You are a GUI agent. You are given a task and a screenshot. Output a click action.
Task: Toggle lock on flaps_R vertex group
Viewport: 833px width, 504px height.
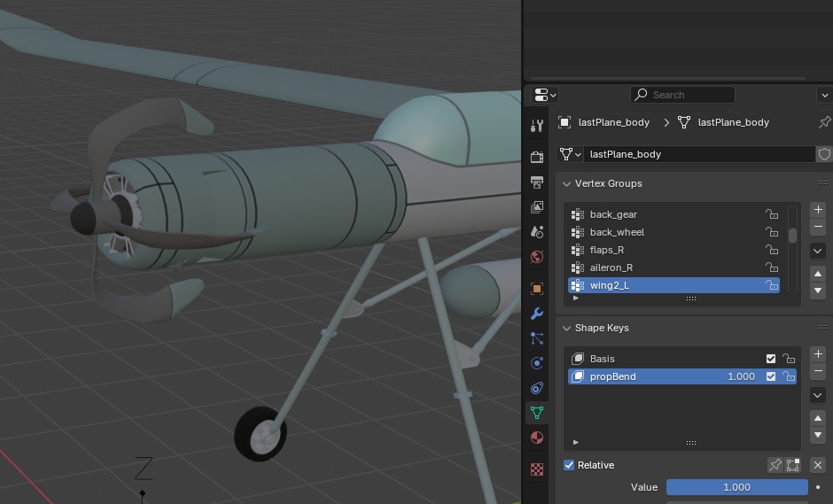[771, 250]
